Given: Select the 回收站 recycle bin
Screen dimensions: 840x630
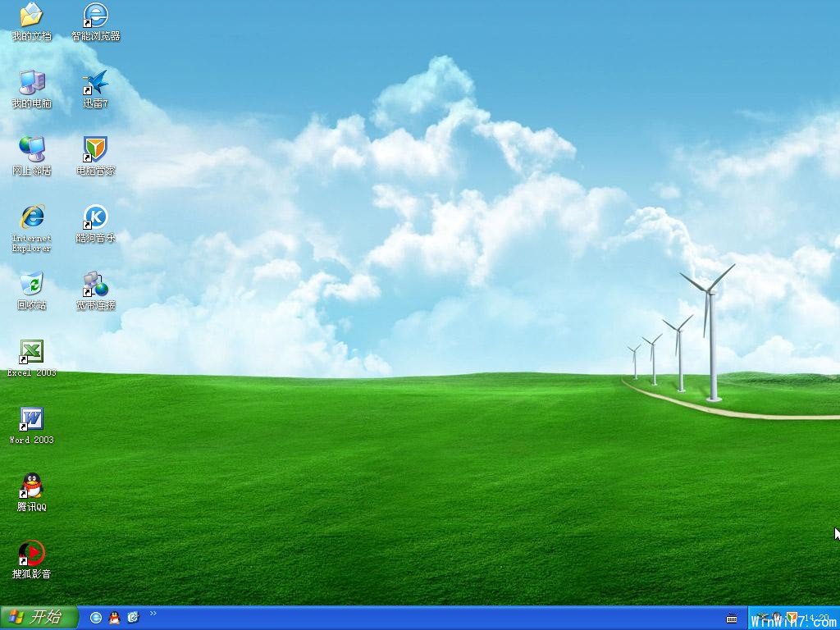Looking at the screenshot, I should tap(32, 291).
